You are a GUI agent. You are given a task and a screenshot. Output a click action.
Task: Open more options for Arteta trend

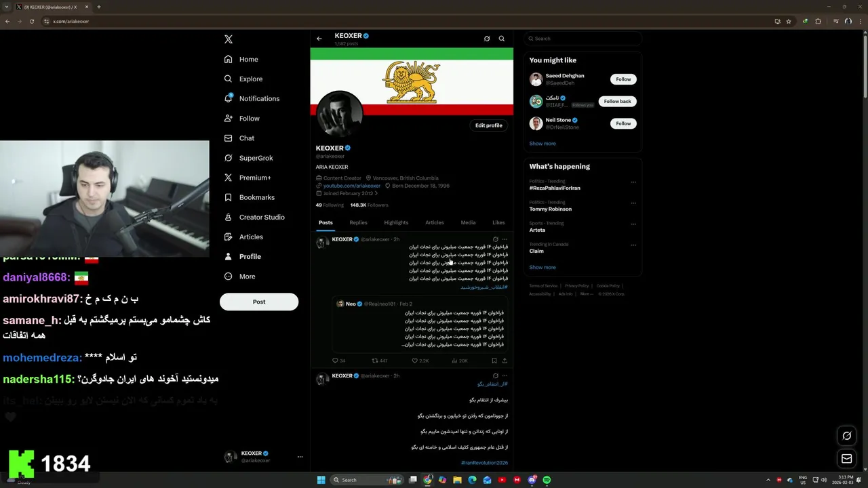(633, 224)
